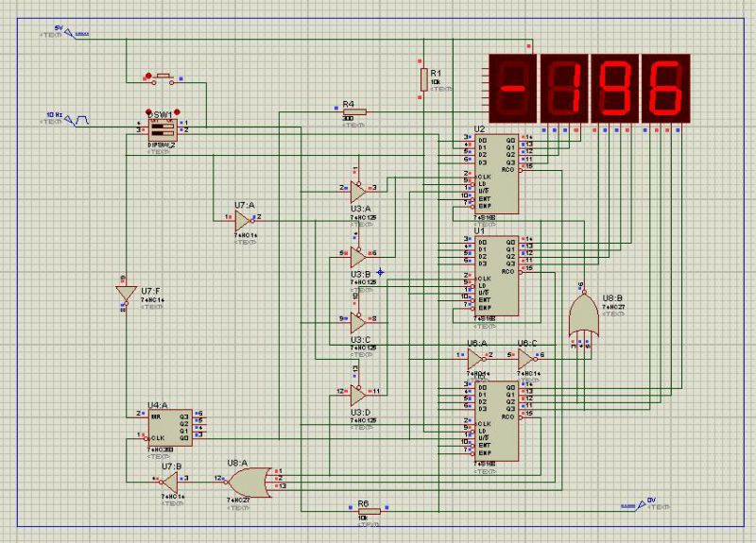Click the U8:B reference label

tap(612, 298)
